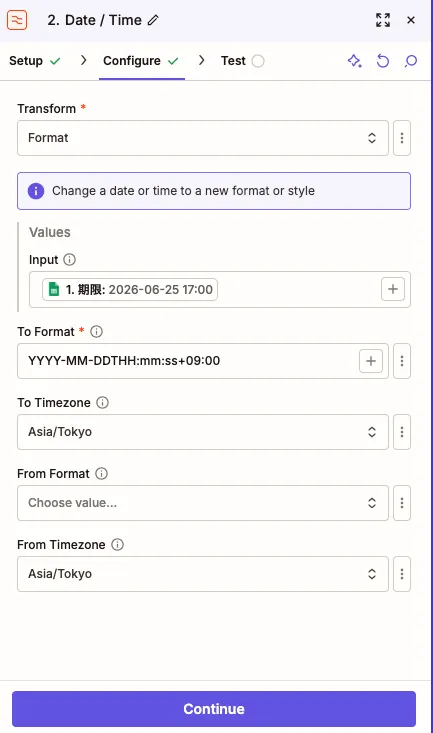Click inside the To Format text field
This screenshot has height=733, width=433.
(187, 361)
